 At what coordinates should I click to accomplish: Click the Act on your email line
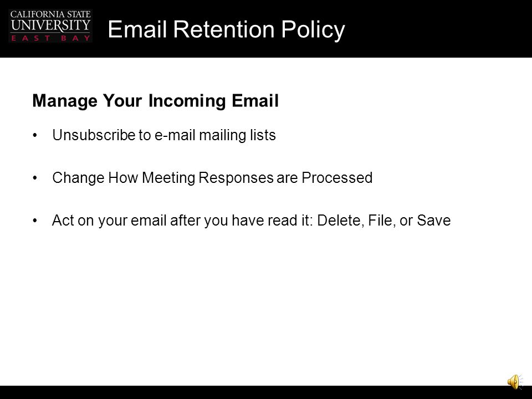click(x=252, y=221)
